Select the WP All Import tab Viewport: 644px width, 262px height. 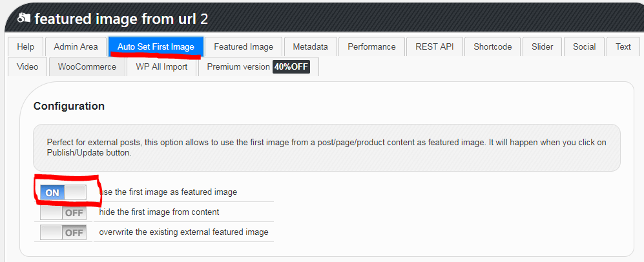[x=162, y=67]
